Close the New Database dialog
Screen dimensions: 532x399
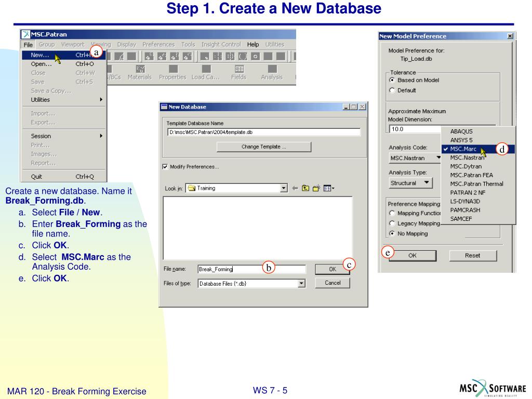[x=362, y=107]
